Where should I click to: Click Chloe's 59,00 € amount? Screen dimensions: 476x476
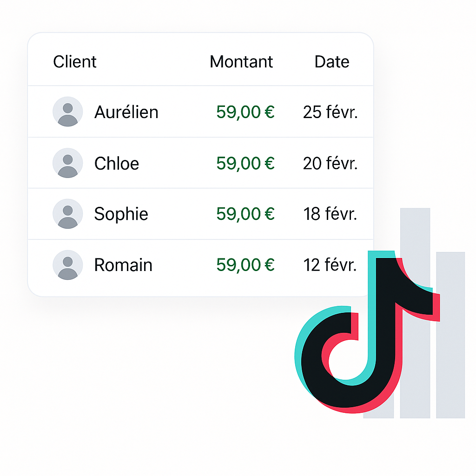245,163
